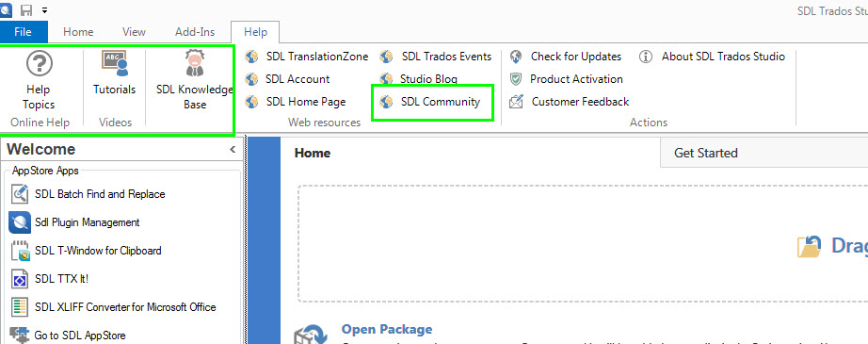The height and width of the screenshot is (344, 868).
Task: Open the Tutorials videos icon
Action: tap(114, 64)
